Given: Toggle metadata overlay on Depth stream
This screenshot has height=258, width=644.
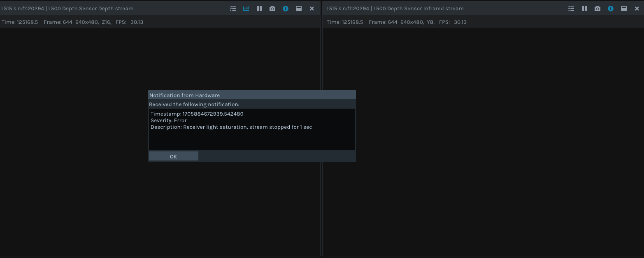Looking at the screenshot, I should [x=233, y=9].
